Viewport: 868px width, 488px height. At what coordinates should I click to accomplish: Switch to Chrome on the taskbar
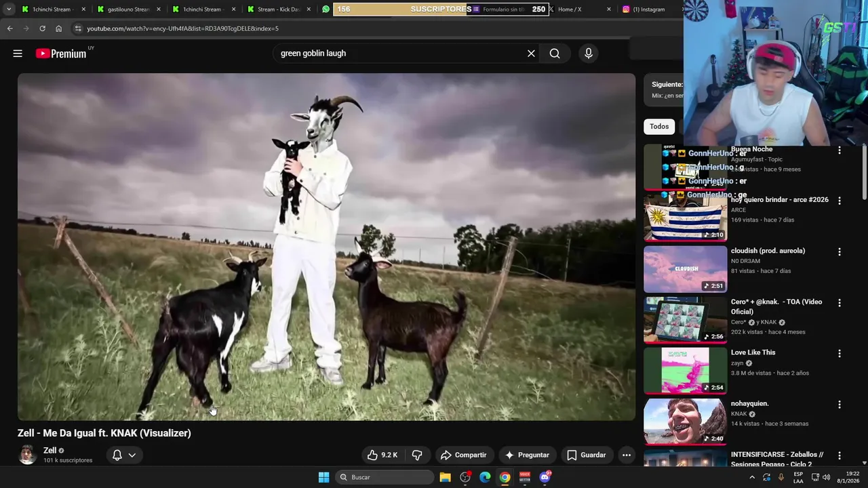tap(505, 477)
